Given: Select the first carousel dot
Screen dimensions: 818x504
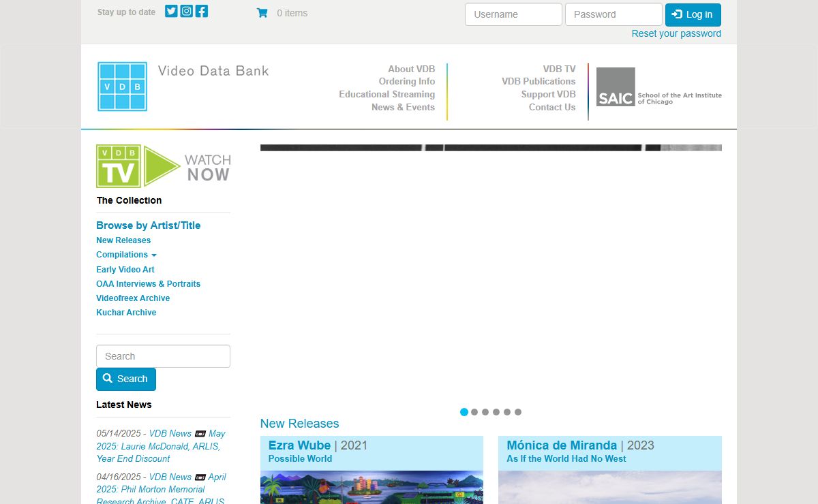Looking at the screenshot, I should (464, 412).
